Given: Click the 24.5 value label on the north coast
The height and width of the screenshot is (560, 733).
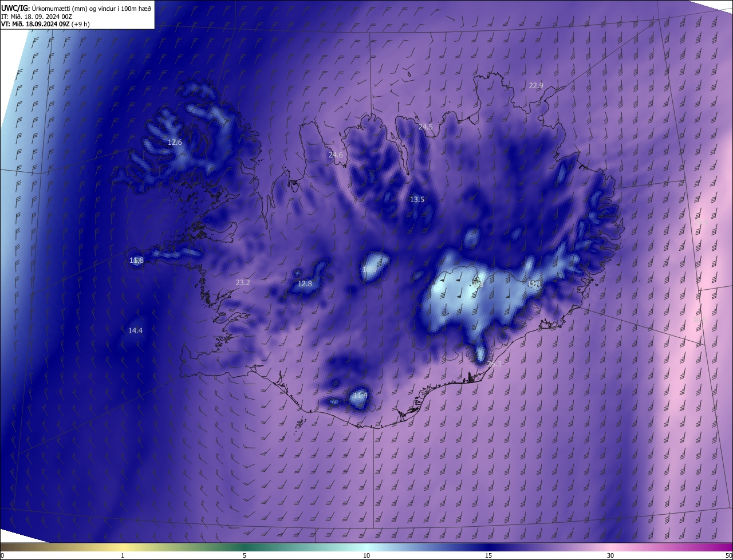Looking at the screenshot, I should click(425, 127).
